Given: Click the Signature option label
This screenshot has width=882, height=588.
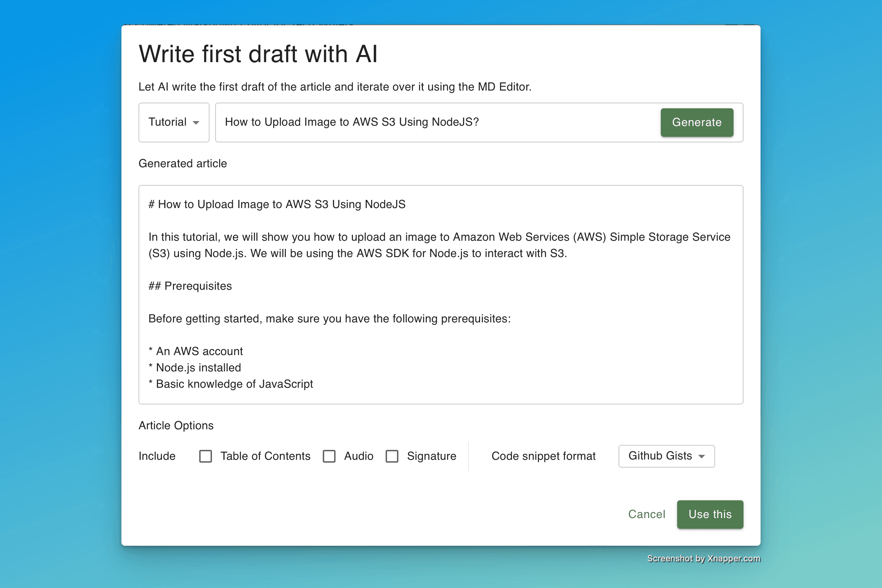Looking at the screenshot, I should [431, 456].
